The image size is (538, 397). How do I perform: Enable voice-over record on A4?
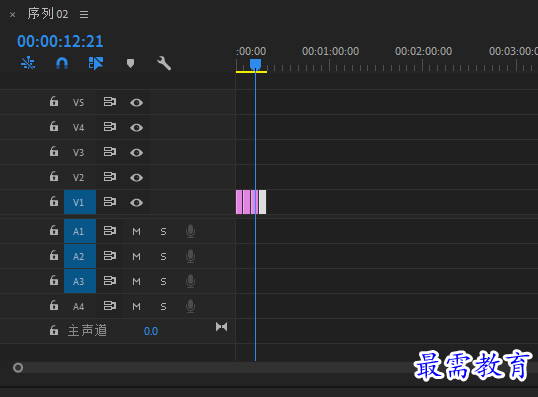point(190,306)
